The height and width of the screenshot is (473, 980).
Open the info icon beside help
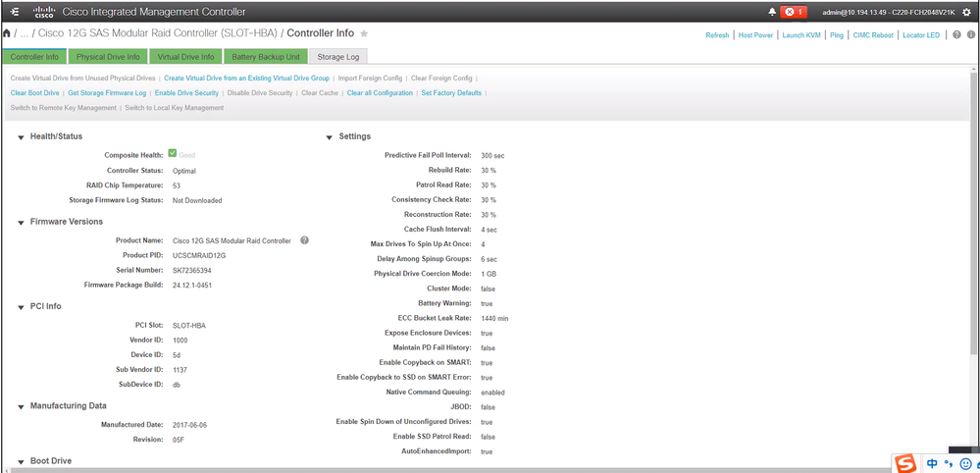(x=971, y=35)
